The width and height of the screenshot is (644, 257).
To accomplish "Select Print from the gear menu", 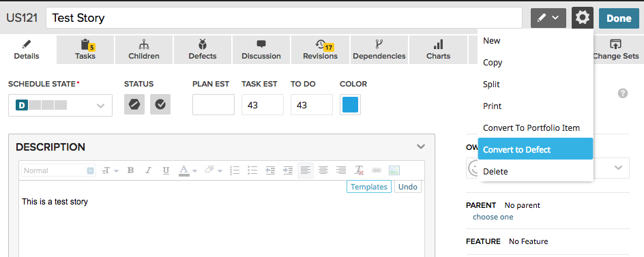I will tap(536, 106).
